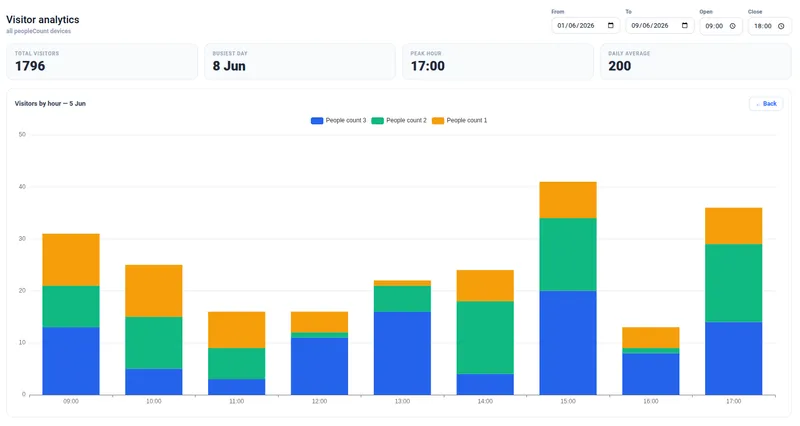Click the From date 01/06/2026 field
800x426 pixels.
[586, 26]
